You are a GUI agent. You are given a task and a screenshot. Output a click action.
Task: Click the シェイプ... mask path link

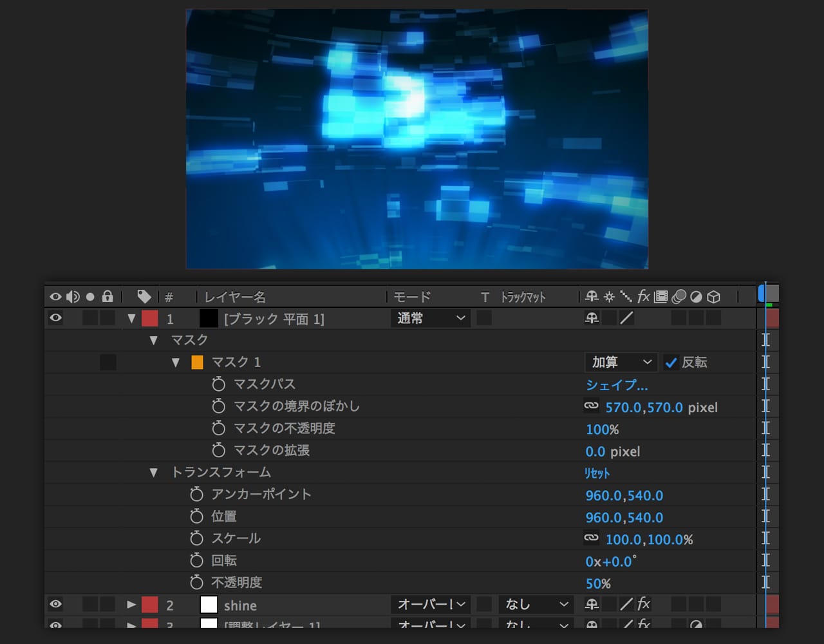tap(616, 385)
